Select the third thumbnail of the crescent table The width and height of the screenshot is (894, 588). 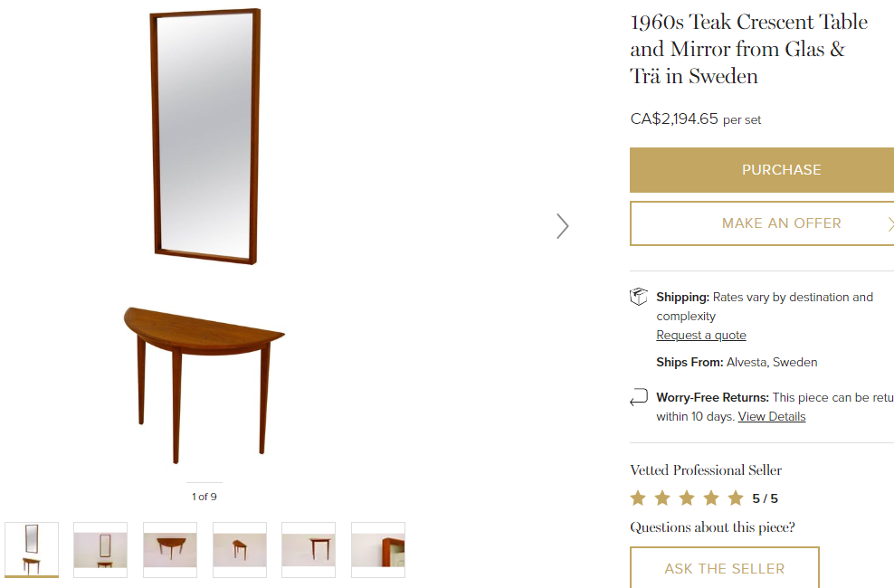pyautogui.click(x=169, y=549)
